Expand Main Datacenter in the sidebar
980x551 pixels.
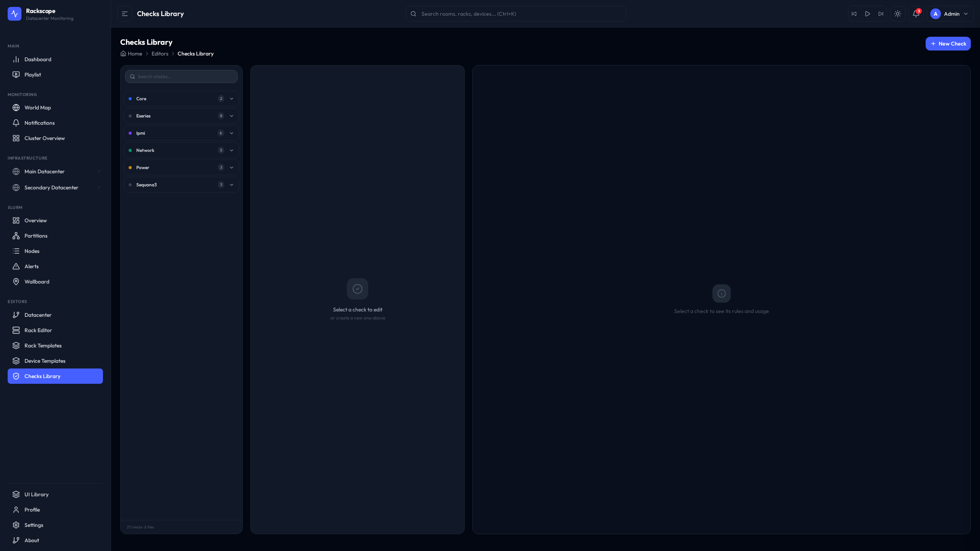[x=99, y=171]
